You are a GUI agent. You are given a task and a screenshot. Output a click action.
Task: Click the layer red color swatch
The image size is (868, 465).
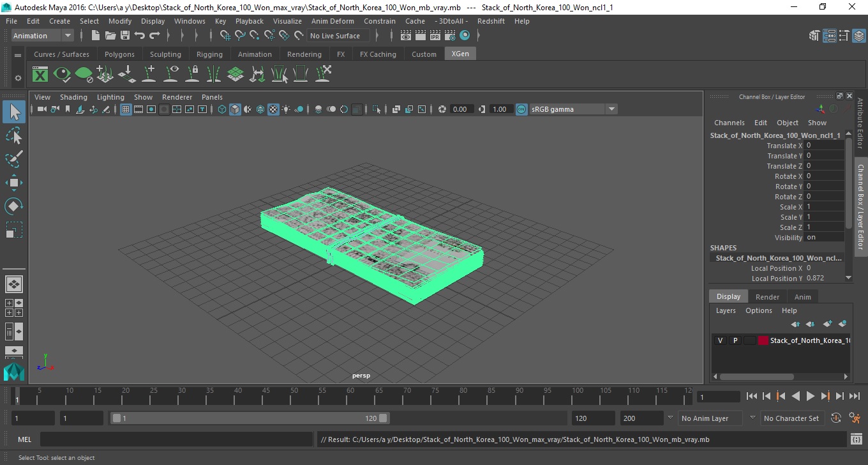(x=763, y=340)
